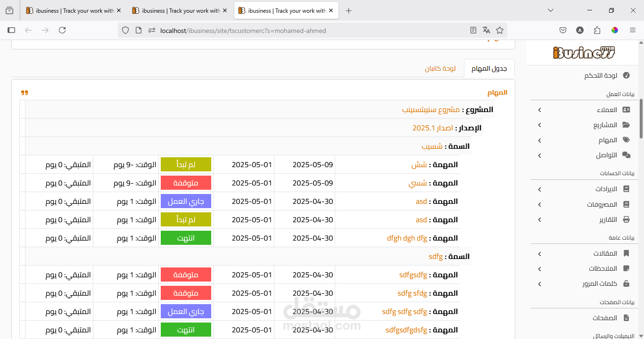Viewport: 644px width, 339px height.
Task: Reload the page with the refresh button
Action: [x=62, y=30]
